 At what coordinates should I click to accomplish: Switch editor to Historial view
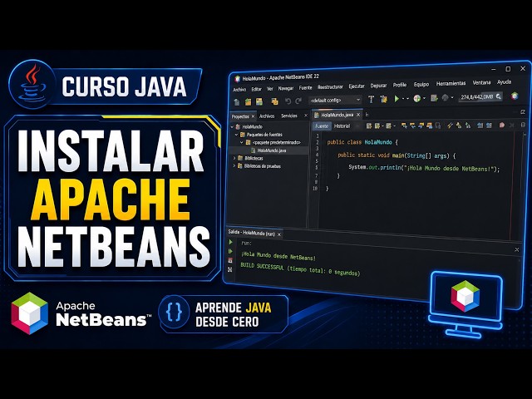pyautogui.click(x=342, y=126)
